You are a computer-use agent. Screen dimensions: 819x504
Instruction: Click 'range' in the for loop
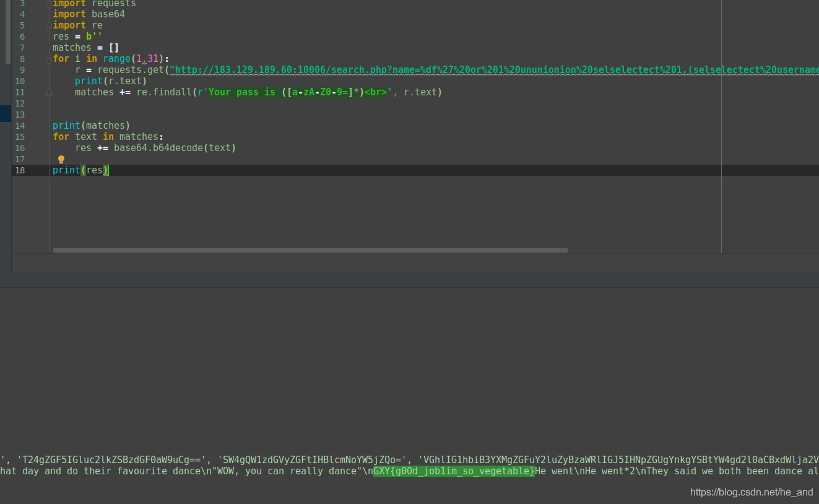point(116,59)
